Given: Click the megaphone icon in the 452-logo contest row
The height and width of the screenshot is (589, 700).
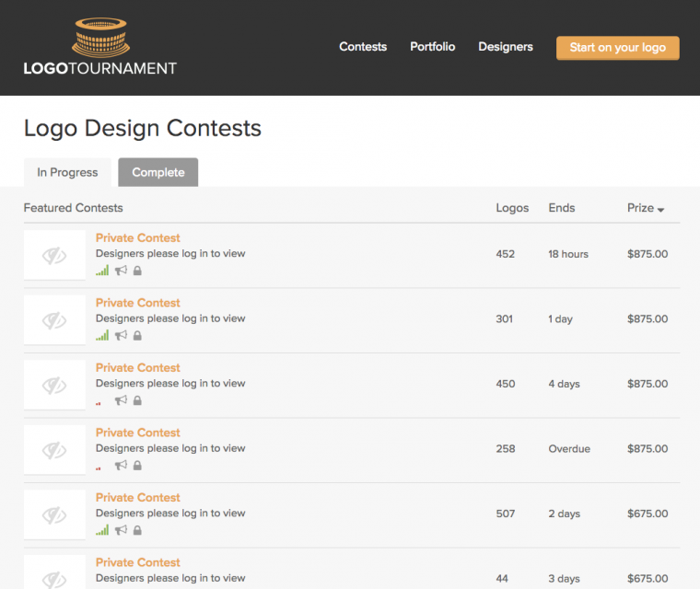Looking at the screenshot, I should pos(121,271).
